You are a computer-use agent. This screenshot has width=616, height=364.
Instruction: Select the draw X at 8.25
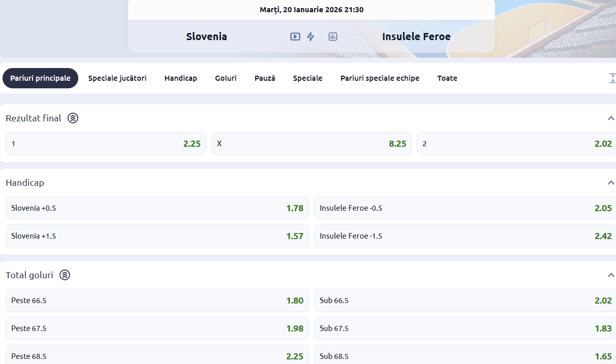[311, 143]
